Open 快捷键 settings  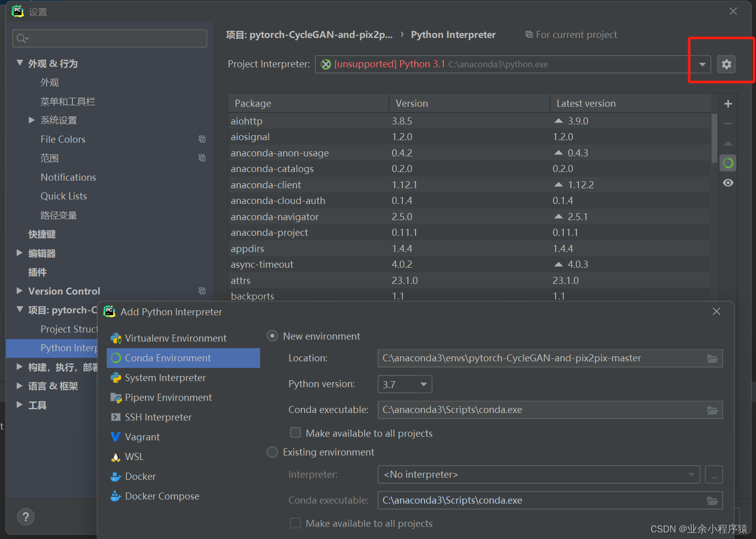[42, 234]
